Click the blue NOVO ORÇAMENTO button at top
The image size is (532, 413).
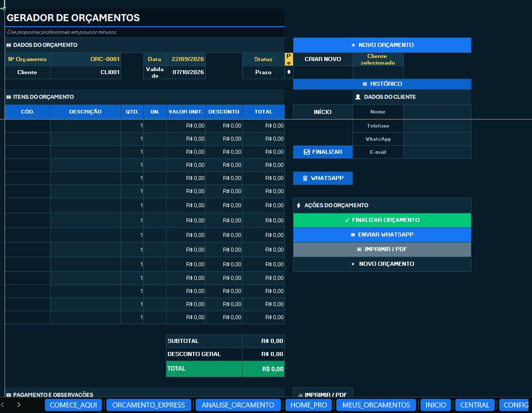point(382,45)
